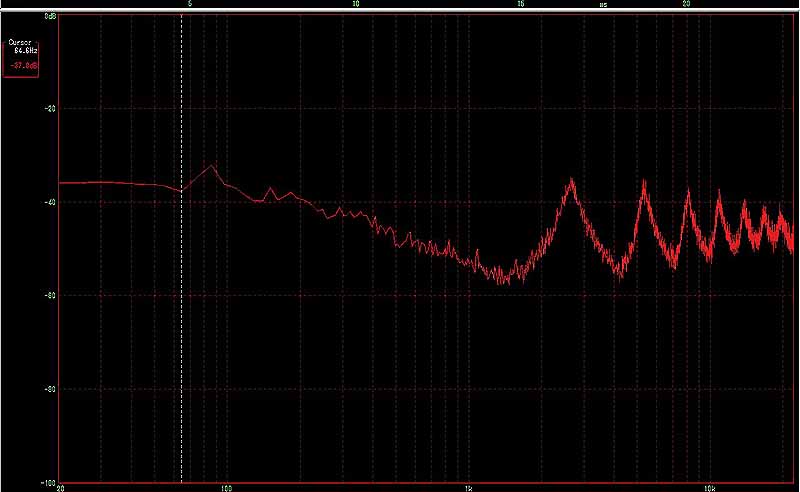The width and height of the screenshot is (800, 492).
Task: Click the white dashed cursor line
Action: tap(181, 300)
